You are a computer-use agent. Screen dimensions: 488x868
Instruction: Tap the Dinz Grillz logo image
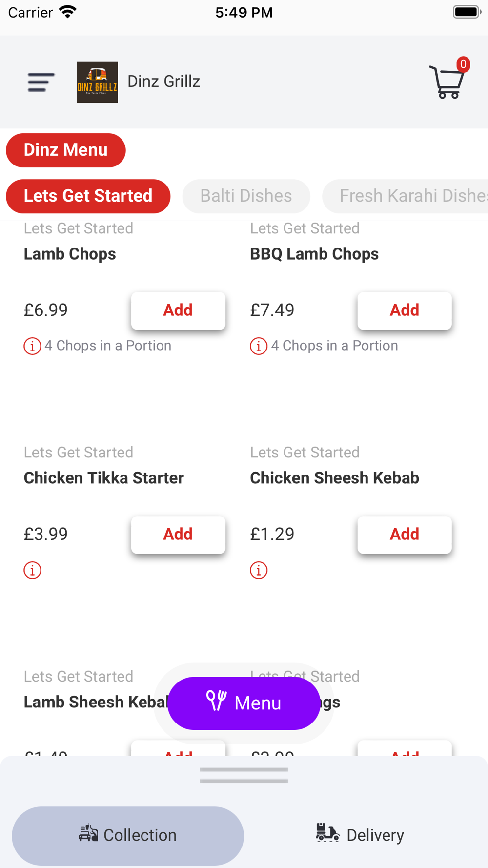(x=97, y=82)
